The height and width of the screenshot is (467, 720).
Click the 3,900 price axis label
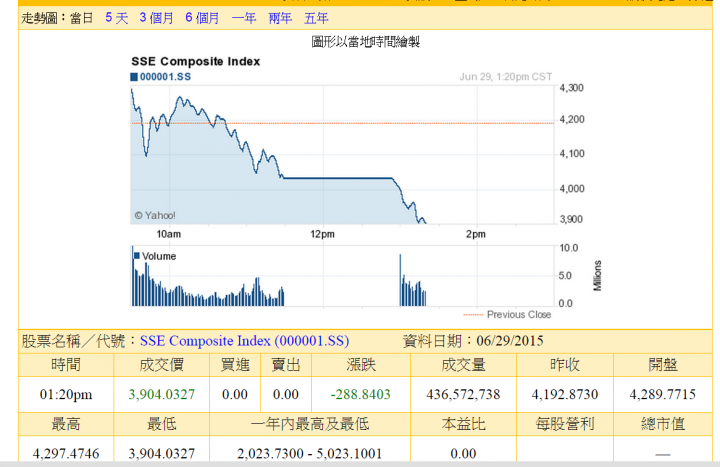pyautogui.click(x=571, y=219)
